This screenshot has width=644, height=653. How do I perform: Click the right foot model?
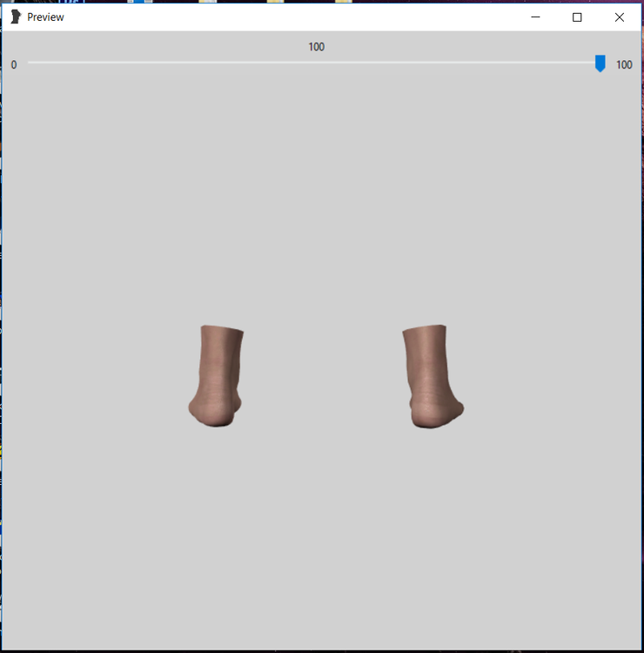click(x=433, y=376)
